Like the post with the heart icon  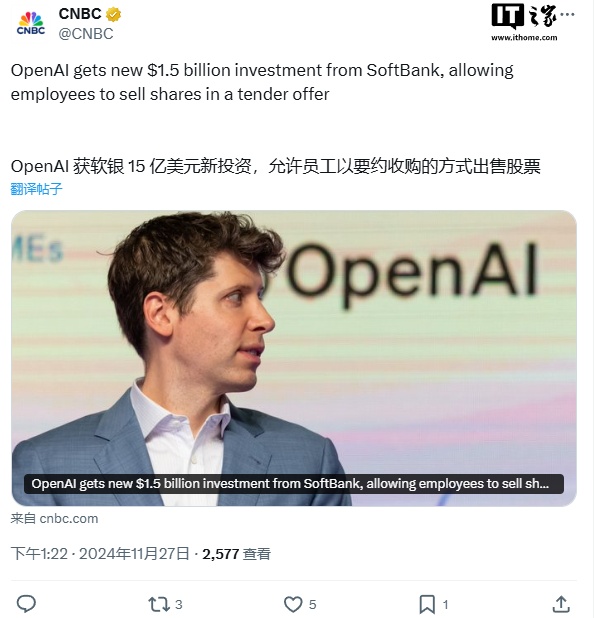(293, 604)
